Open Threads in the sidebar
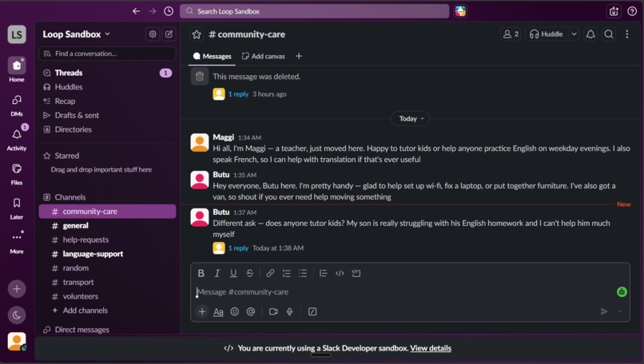644x364 pixels. coord(107,73)
